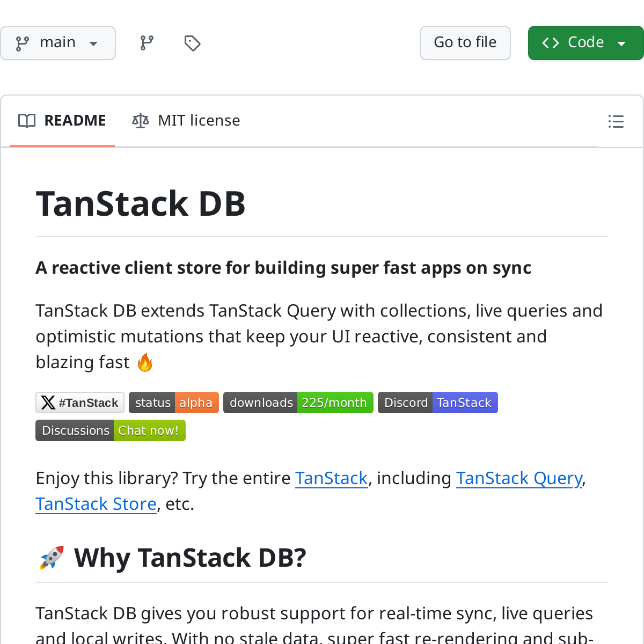Follow the TanStack Store link

tap(96, 504)
